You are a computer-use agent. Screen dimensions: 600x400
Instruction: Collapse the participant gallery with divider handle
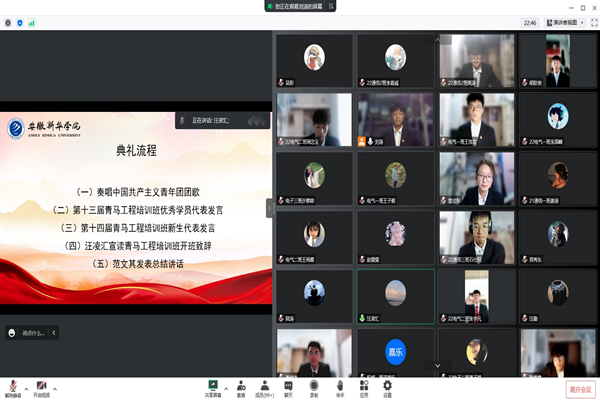[268, 207]
